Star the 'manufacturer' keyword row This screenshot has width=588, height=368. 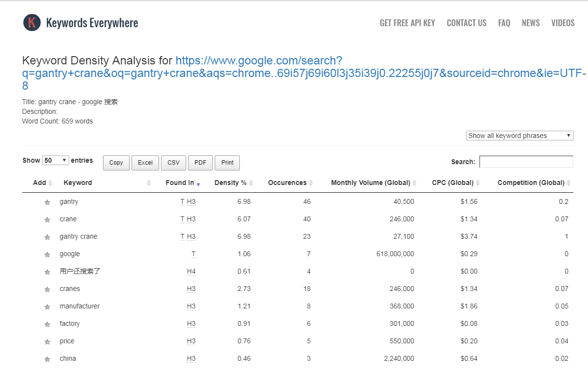(47, 307)
